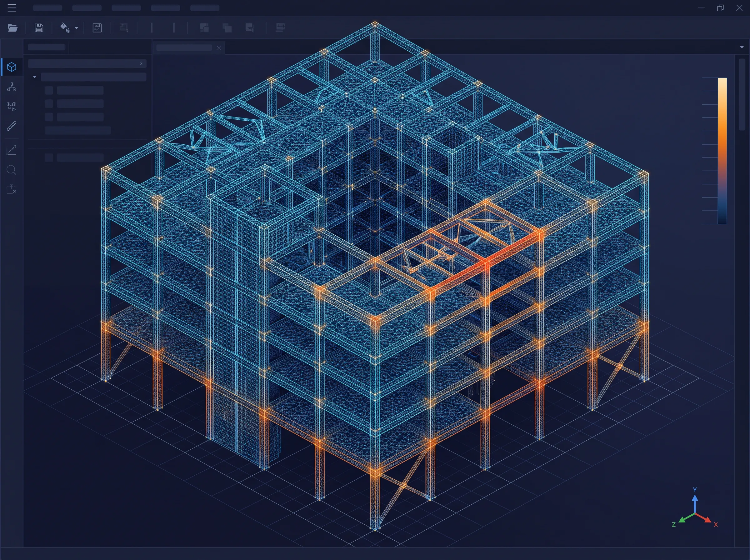750x560 pixels.
Task: Select the root row in the model tree
Action: tap(93, 77)
